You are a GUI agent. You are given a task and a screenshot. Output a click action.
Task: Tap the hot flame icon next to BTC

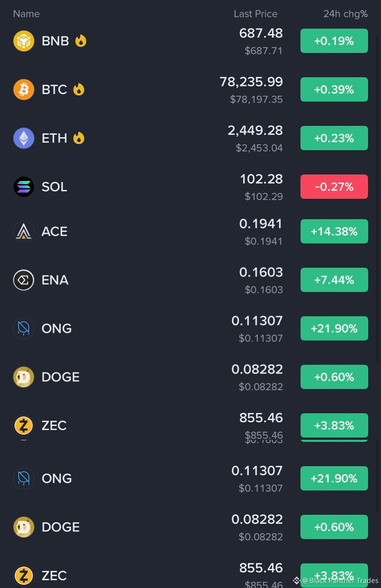coord(79,89)
